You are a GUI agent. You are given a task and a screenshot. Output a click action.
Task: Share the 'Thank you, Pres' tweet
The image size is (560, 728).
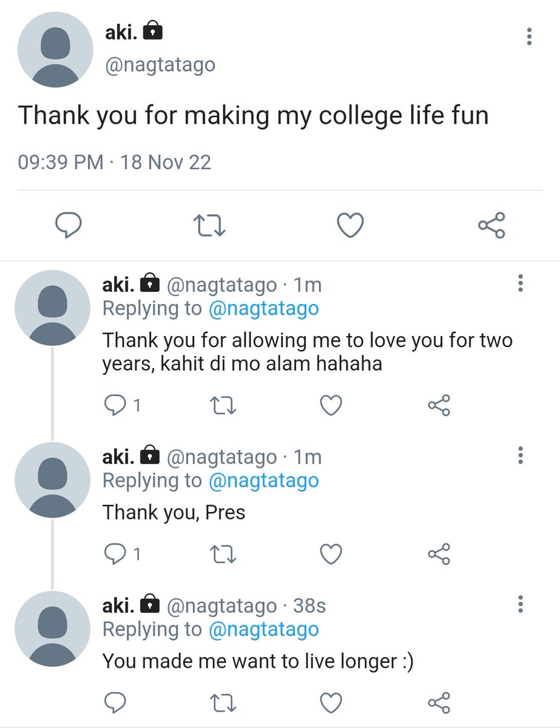coord(439,554)
